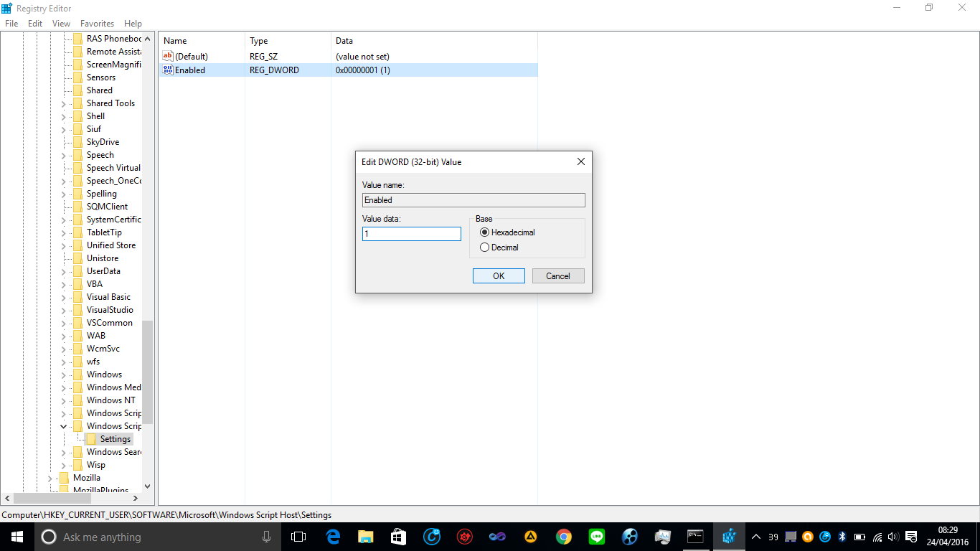Screen dimensions: 980x551
Task: Click the Type column header
Action: point(288,41)
